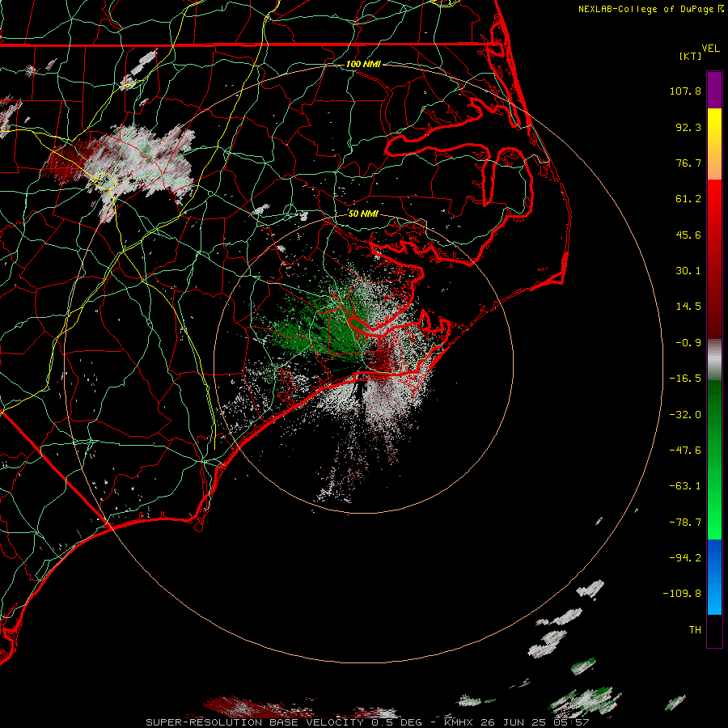The image size is (728, 728).
Task: Select the -78.7 velocity scale value
Action: coord(685,523)
